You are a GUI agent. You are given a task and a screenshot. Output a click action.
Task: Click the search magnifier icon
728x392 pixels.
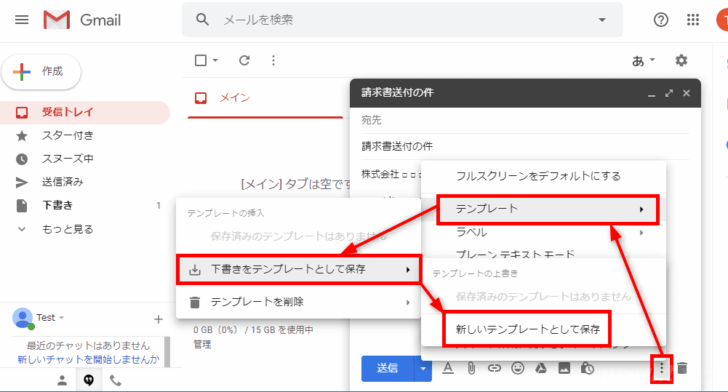(x=202, y=20)
